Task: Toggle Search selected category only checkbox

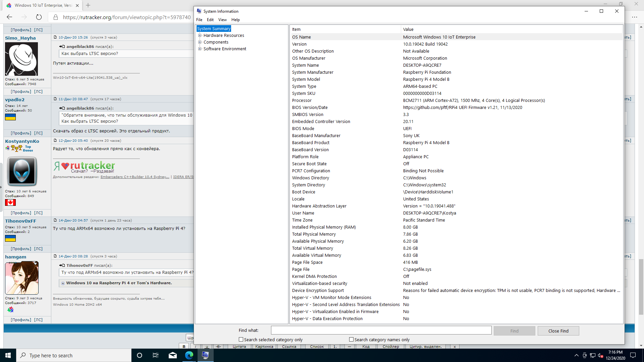Action: [241, 340]
